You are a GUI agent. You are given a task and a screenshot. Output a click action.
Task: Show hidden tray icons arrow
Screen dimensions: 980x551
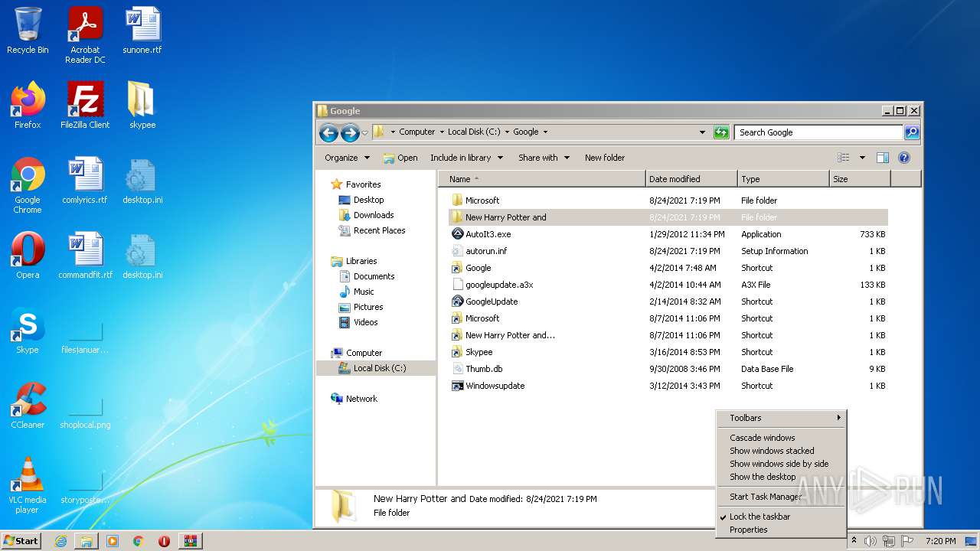coord(854,541)
